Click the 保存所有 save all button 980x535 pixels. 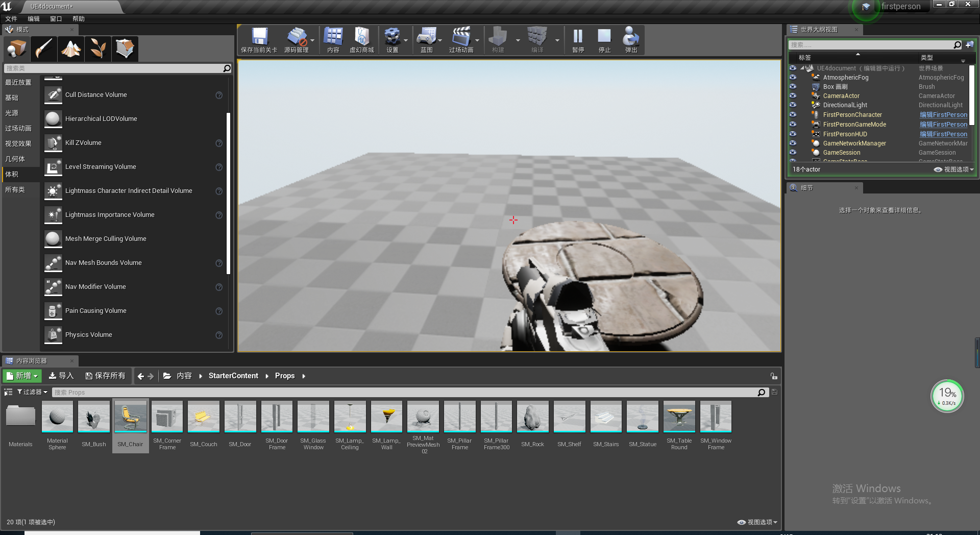coord(105,376)
